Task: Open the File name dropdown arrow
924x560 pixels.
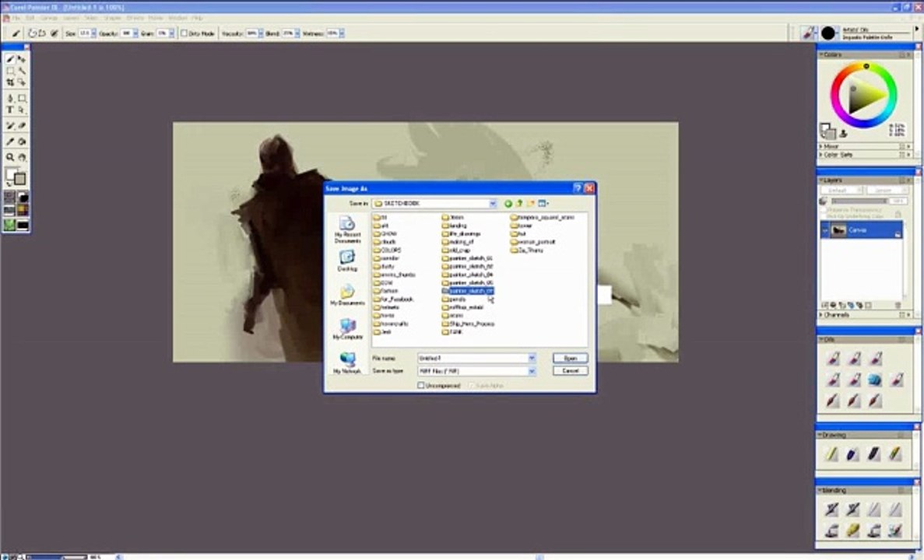Action: coord(532,358)
